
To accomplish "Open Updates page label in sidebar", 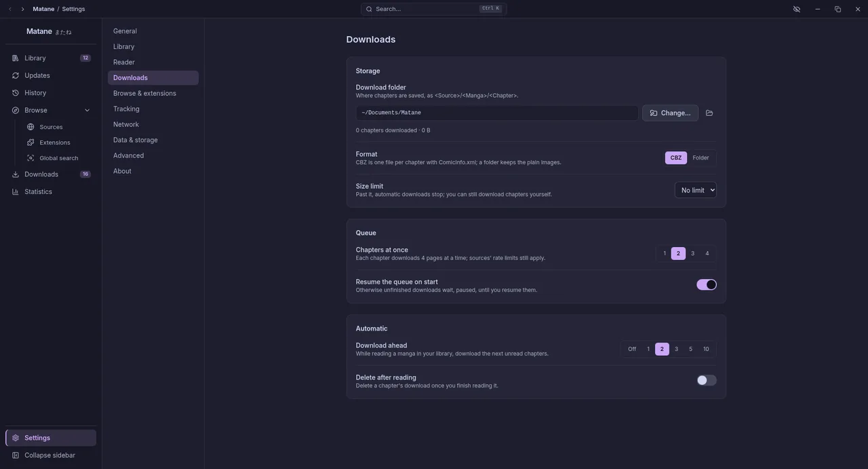I will point(37,75).
